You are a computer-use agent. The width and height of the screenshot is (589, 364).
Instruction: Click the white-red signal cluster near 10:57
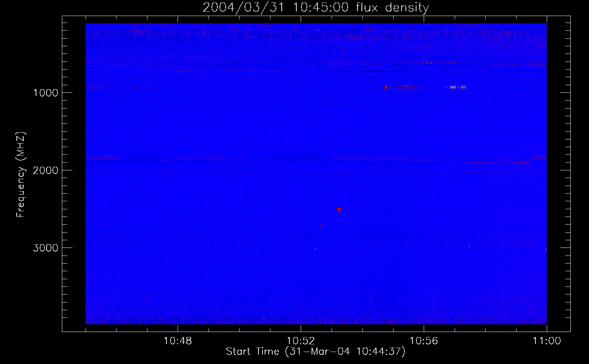tap(455, 87)
